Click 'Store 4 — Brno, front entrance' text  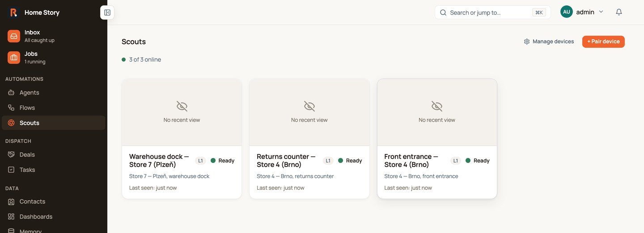click(421, 176)
